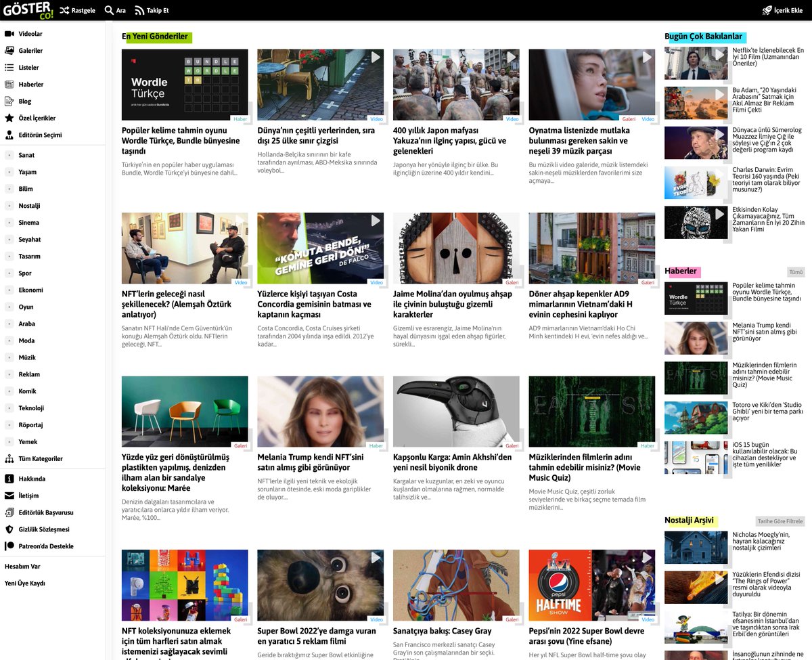Click Tümü button next to Haberler
The image size is (812, 660).
796,272
